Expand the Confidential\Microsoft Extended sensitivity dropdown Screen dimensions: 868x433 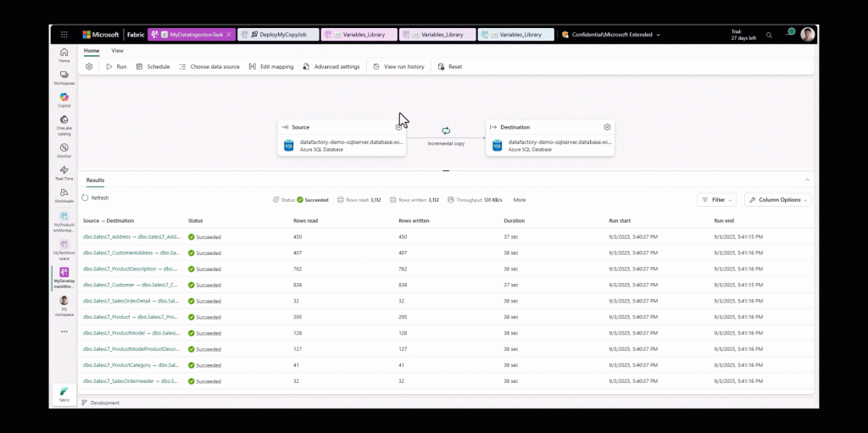click(x=658, y=35)
